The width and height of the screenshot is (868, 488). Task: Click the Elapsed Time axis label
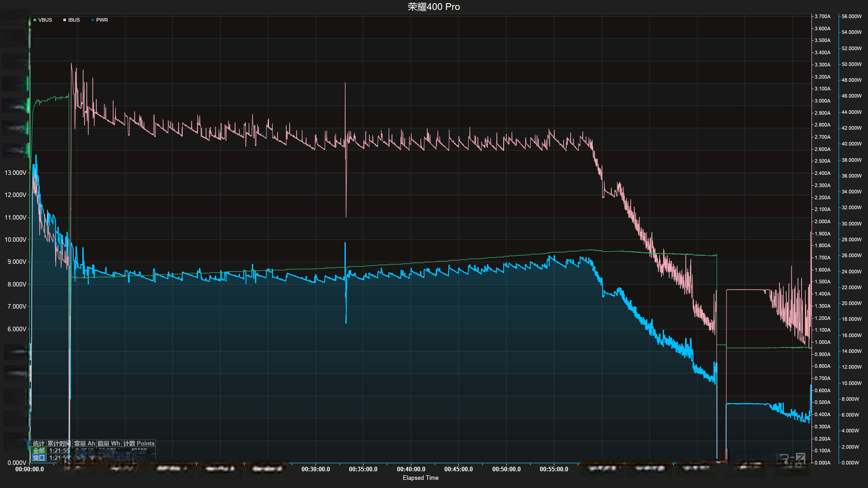pos(420,478)
